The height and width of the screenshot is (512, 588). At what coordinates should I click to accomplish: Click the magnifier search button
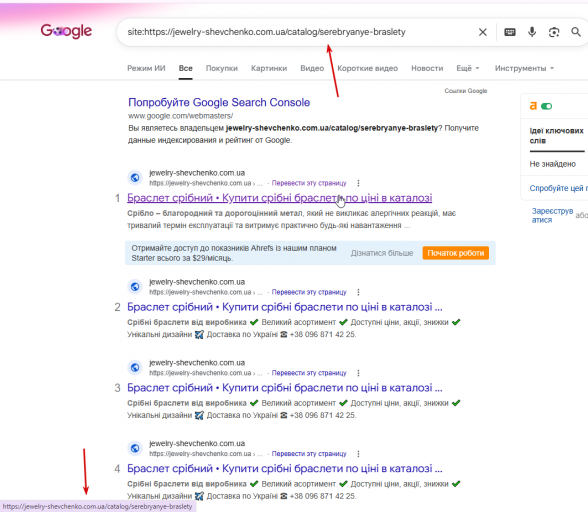point(576,32)
